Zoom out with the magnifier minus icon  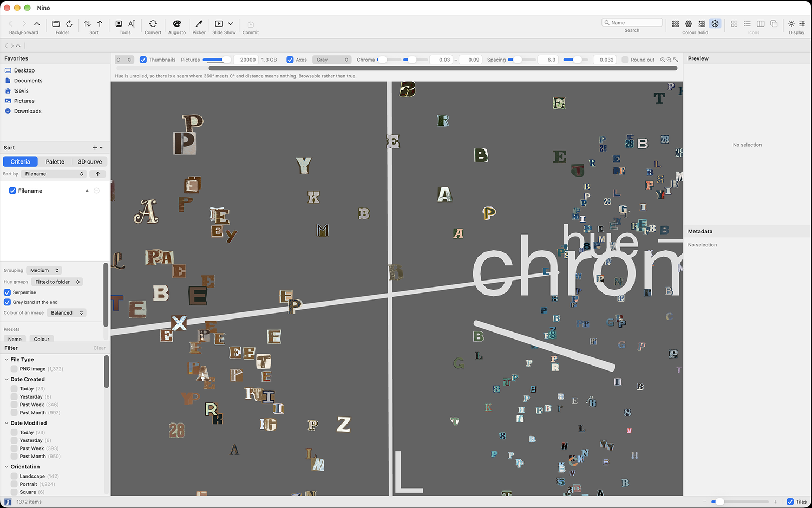tap(663, 60)
